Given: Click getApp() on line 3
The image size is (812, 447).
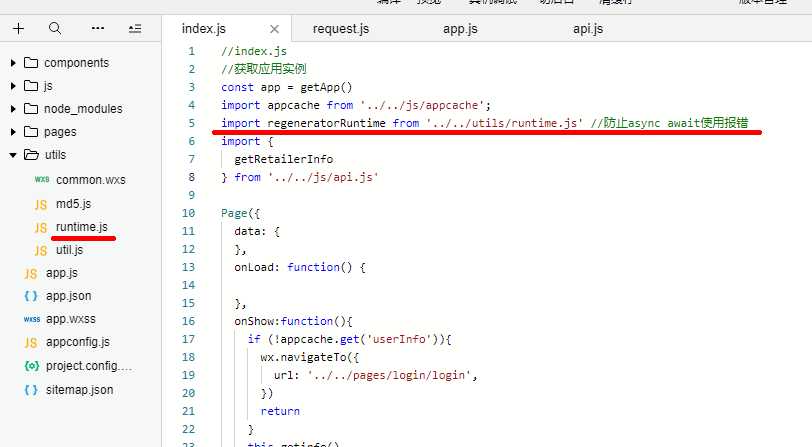Looking at the screenshot, I should 326,87.
